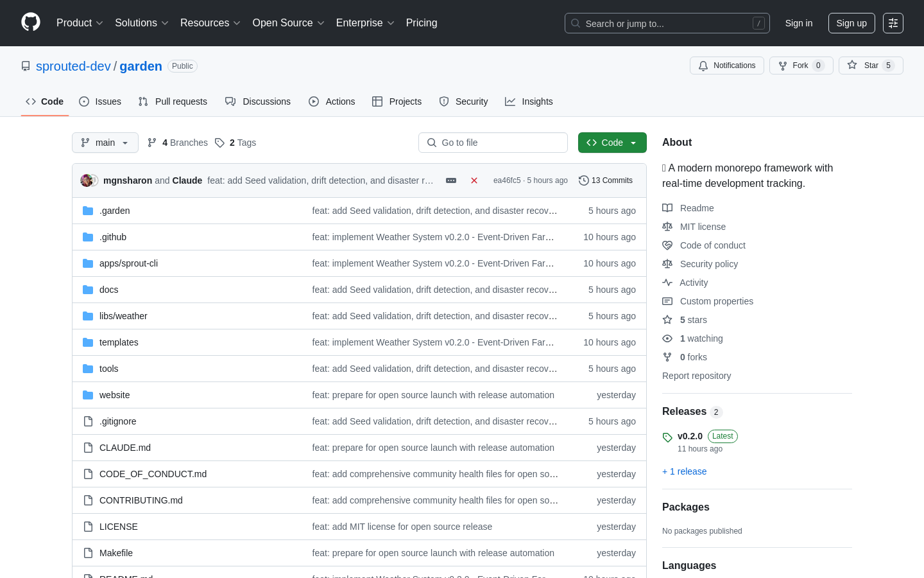
Task: Click the scale icon beside Security policy
Action: tap(667, 264)
